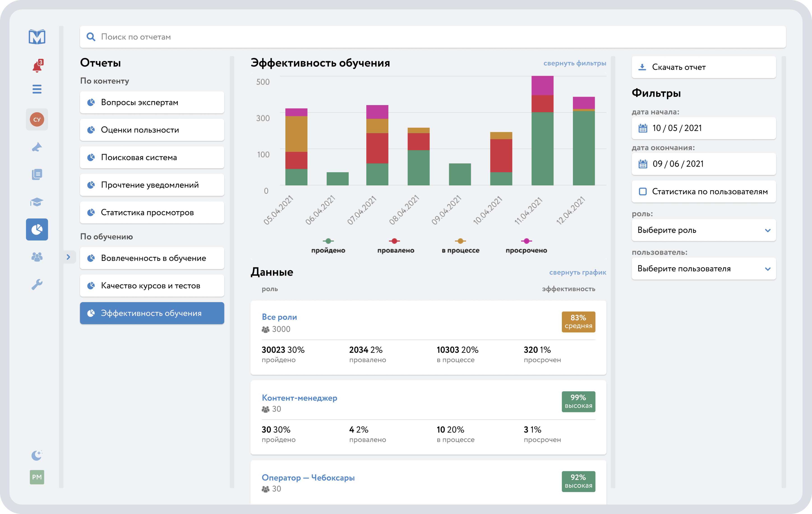Open the дата начала calendar date field
Viewport: 812px width, 514px height.
704,128
